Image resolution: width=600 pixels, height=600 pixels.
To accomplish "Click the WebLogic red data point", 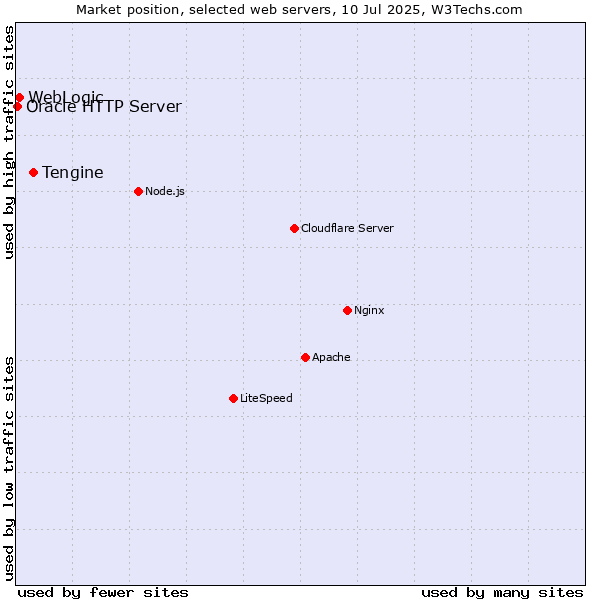I will [20, 98].
